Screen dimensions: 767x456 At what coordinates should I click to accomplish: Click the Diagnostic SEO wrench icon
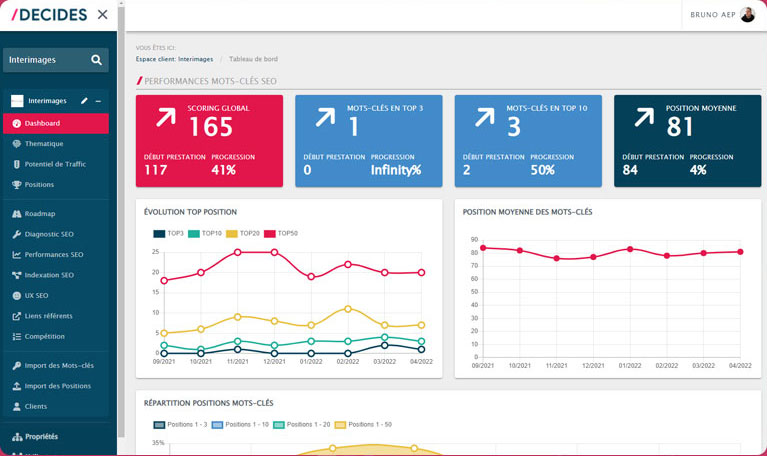(x=17, y=234)
